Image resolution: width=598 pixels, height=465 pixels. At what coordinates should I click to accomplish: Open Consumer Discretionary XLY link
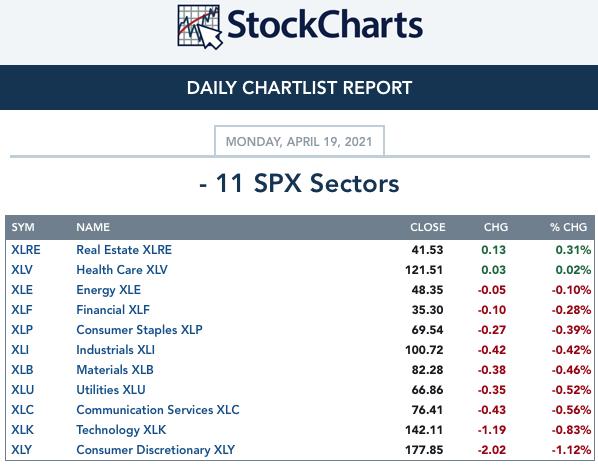[x=156, y=450]
